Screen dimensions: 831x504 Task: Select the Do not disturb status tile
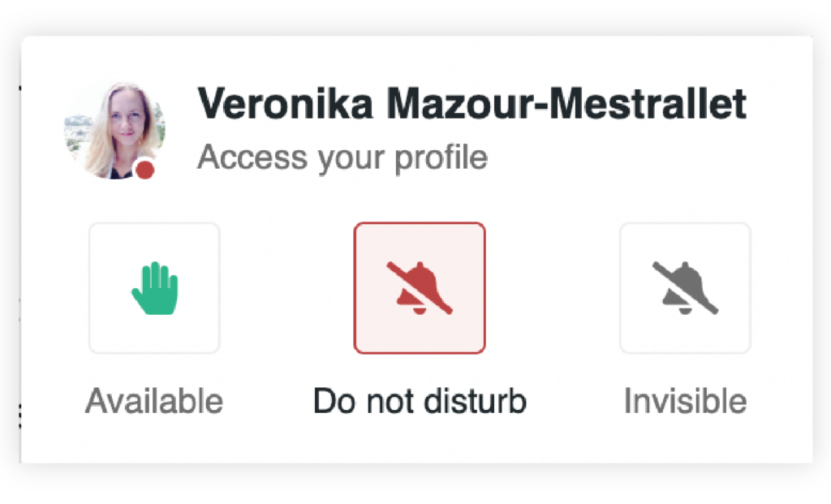(420, 289)
